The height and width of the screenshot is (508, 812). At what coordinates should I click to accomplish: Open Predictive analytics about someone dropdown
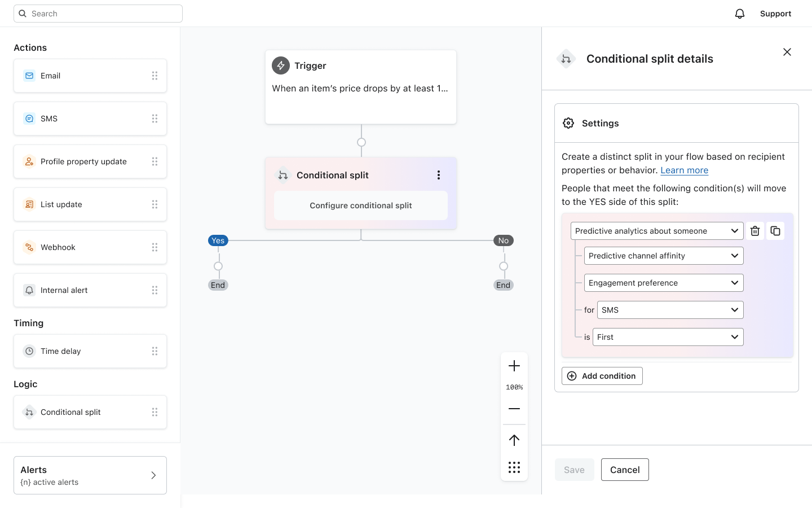[x=656, y=231]
